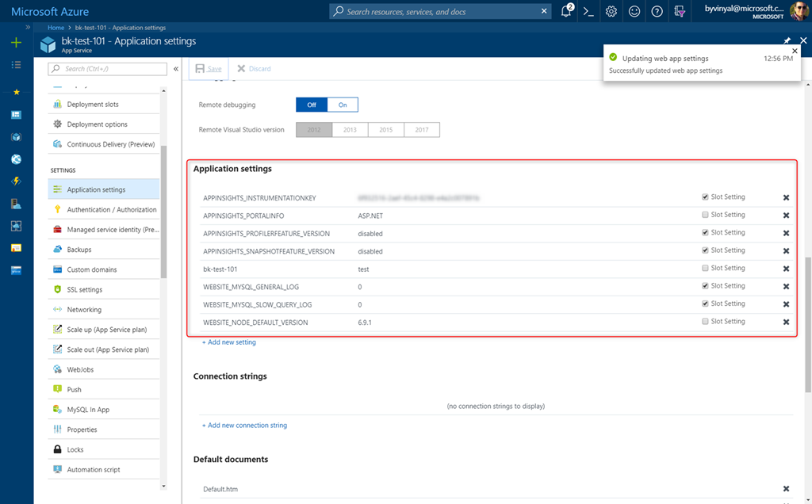Click the feedback smiley icon
The image size is (812, 504).
[x=634, y=11]
